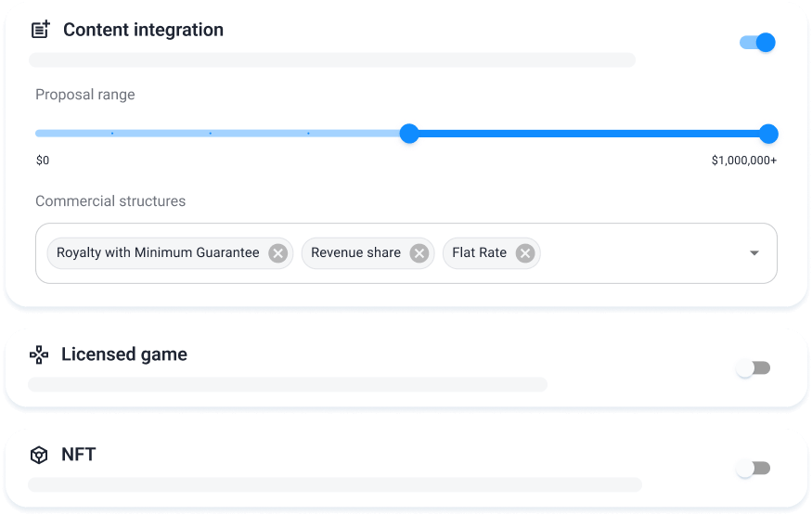Remove the Royalty with Minimum Guarantee chip
The height and width of the screenshot is (515, 812).
(x=277, y=253)
